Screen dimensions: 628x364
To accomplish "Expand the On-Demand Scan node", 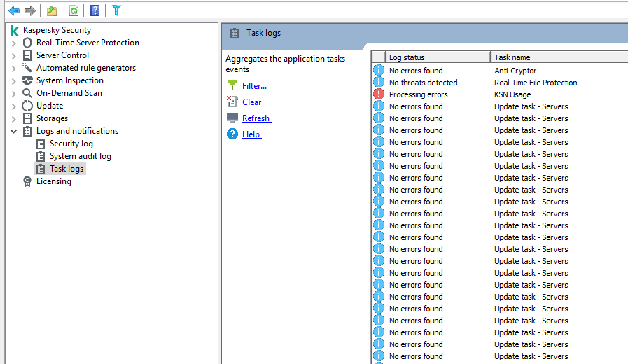I will (x=13, y=94).
